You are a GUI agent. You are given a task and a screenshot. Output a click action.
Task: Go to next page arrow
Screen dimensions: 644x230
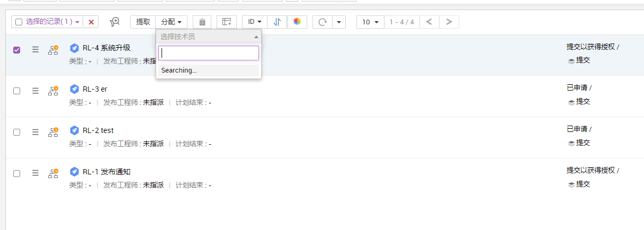tap(449, 22)
